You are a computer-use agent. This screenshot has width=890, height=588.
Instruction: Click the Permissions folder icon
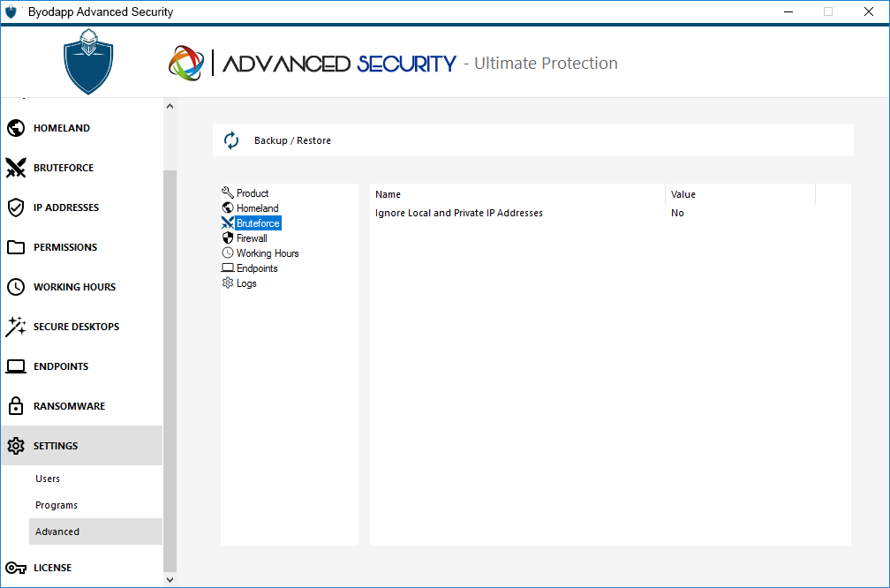click(x=16, y=247)
